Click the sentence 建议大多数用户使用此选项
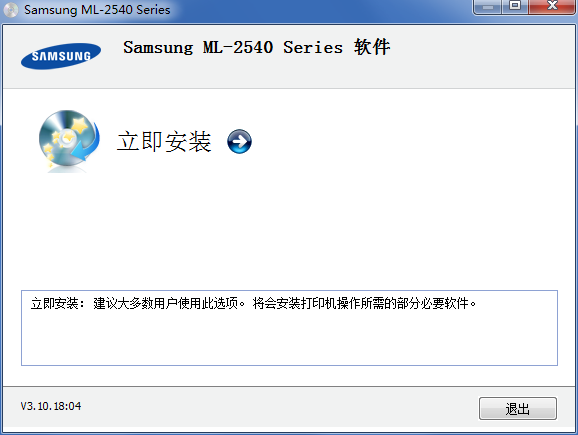578x435 pixels. click(x=166, y=303)
